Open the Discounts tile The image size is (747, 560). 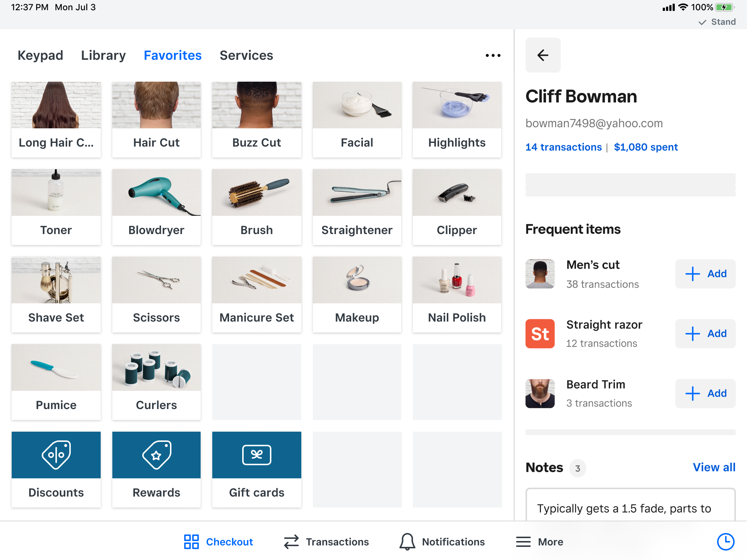[56, 469]
